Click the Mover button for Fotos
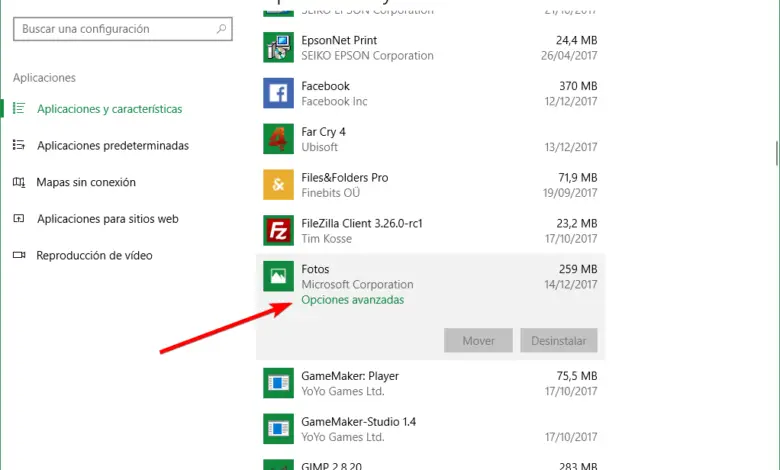Viewport: 780px width, 470px height. pyautogui.click(x=479, y=341)
